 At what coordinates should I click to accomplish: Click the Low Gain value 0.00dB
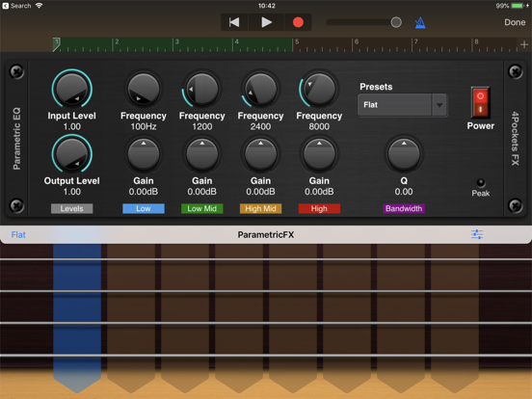(144, 192)
